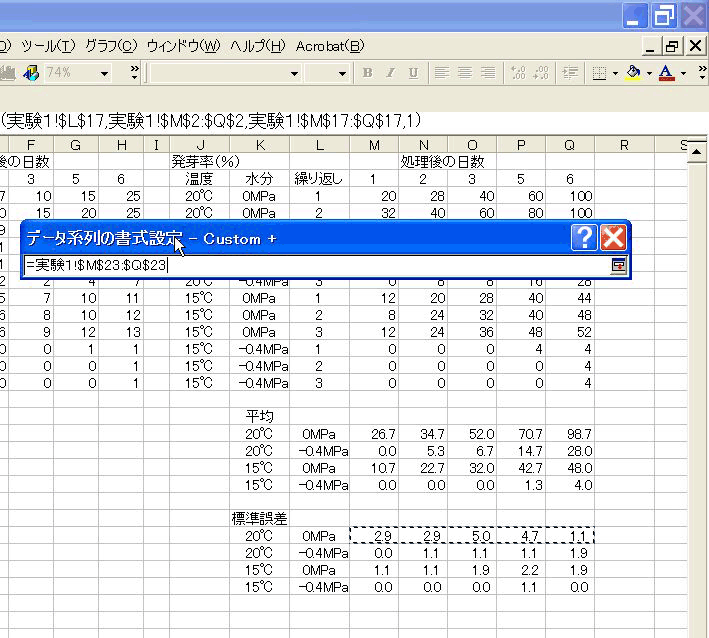Click the Italic formatting icon
Viewport: 709px width, 638px height.
(x=389, y=73)
